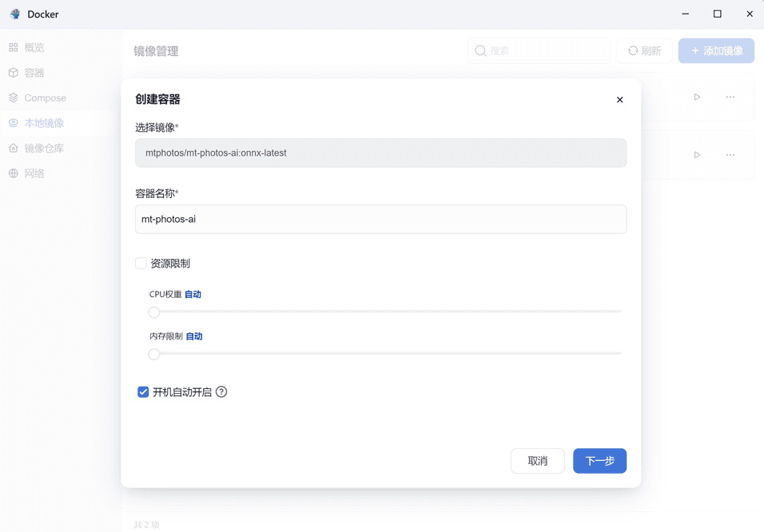The width and height of the screenshot is (764, 532).
Task: Click the 网络 globe icon
Action: tap(14, 173)
